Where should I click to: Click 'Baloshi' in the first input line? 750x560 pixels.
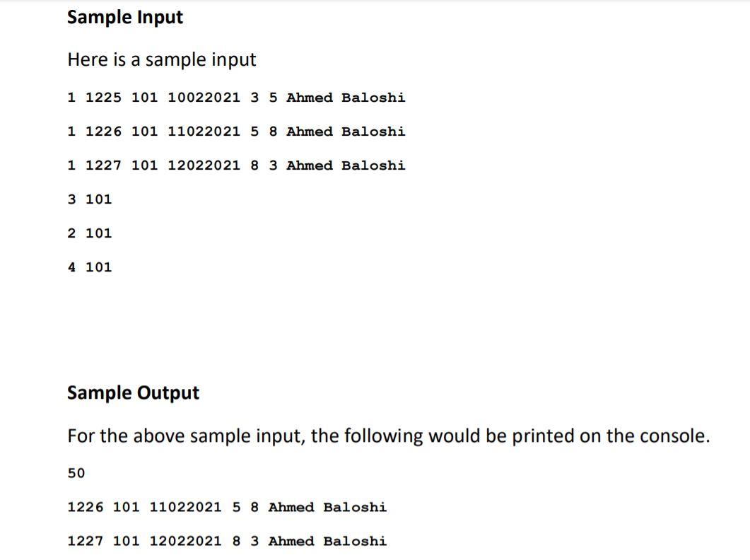tap(373, 98)
